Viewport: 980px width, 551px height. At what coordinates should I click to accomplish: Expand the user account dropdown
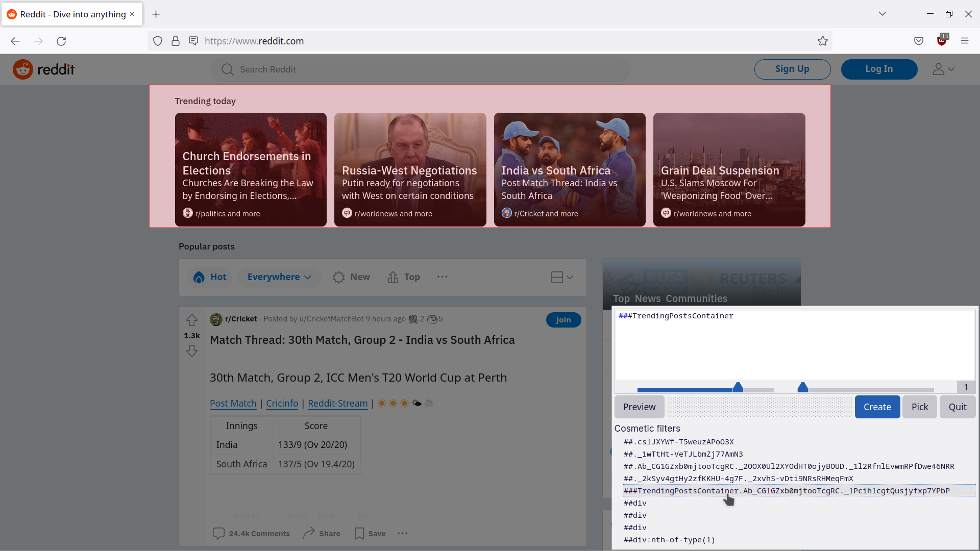click(x=944, y=69)
